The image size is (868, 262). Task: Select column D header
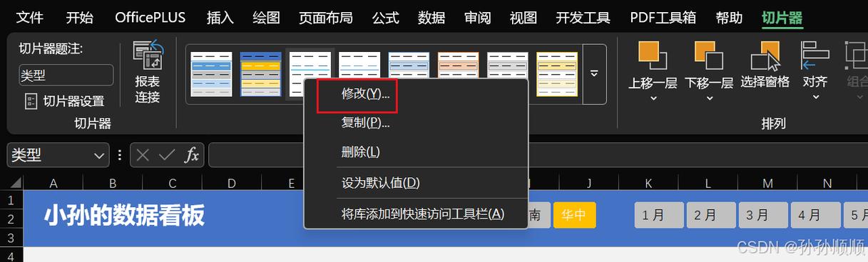click(x=232, y=184)
